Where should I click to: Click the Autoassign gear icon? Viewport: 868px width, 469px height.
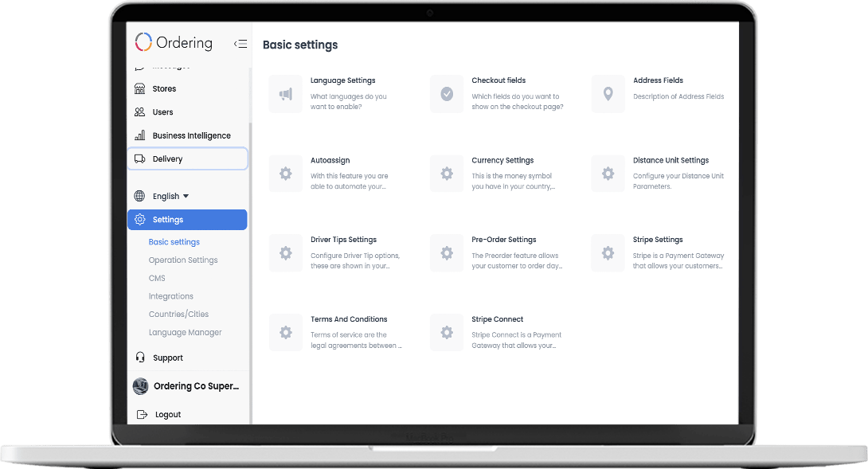click(x=286, y=174)
